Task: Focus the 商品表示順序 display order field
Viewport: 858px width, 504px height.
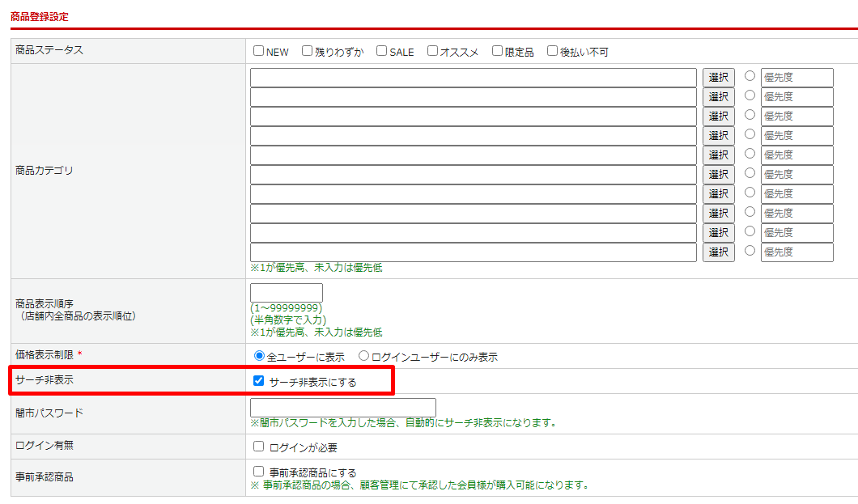Action: (287, 292)
